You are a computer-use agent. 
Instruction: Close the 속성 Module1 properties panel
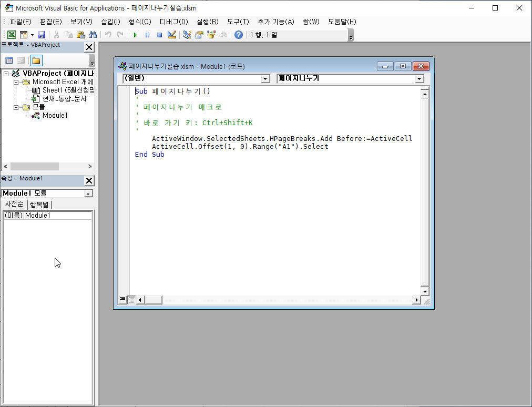(x=89, y=180)
